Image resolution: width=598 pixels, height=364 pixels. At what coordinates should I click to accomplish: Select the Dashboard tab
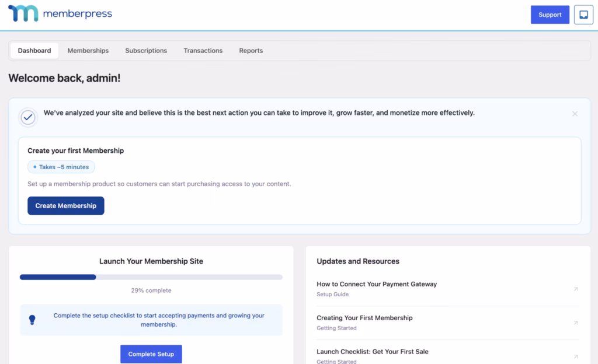34,51
